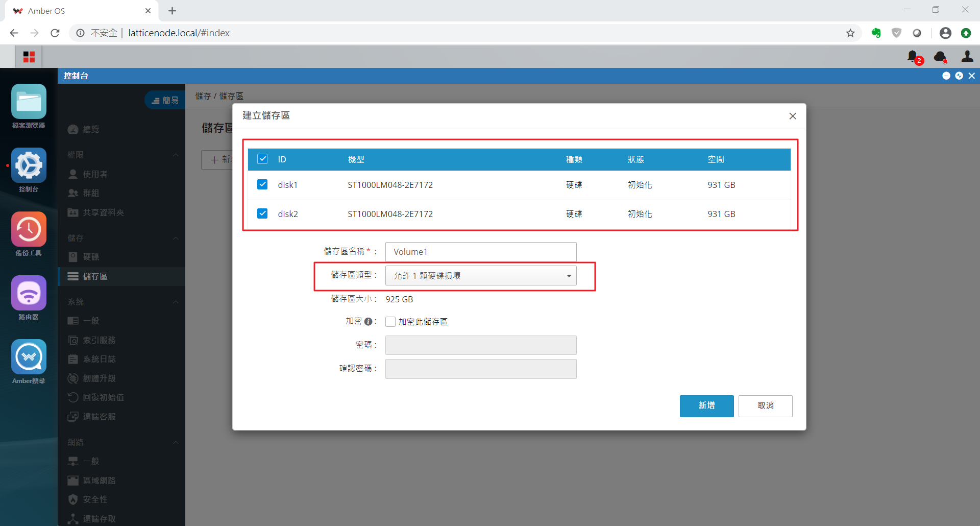Click disk2 row's 931 GB value
The image size is (980, 526).
[x=721, y=214]
